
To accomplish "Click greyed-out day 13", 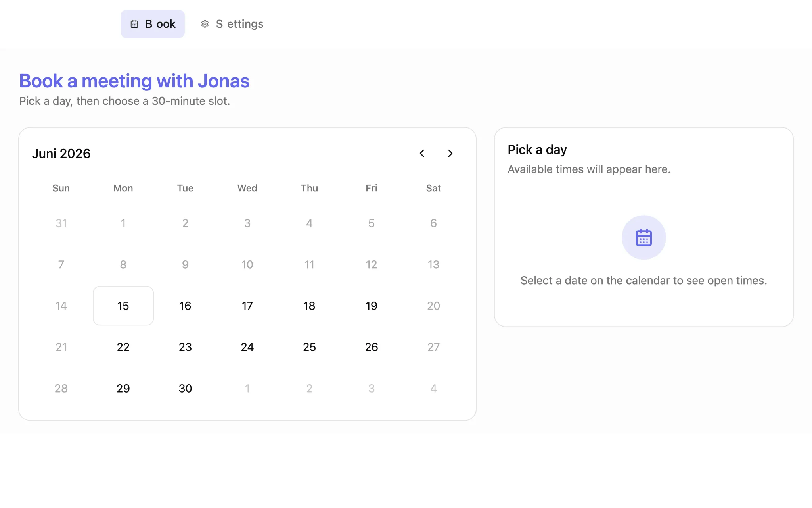I will pyautogui.click(x=433, y=264).
